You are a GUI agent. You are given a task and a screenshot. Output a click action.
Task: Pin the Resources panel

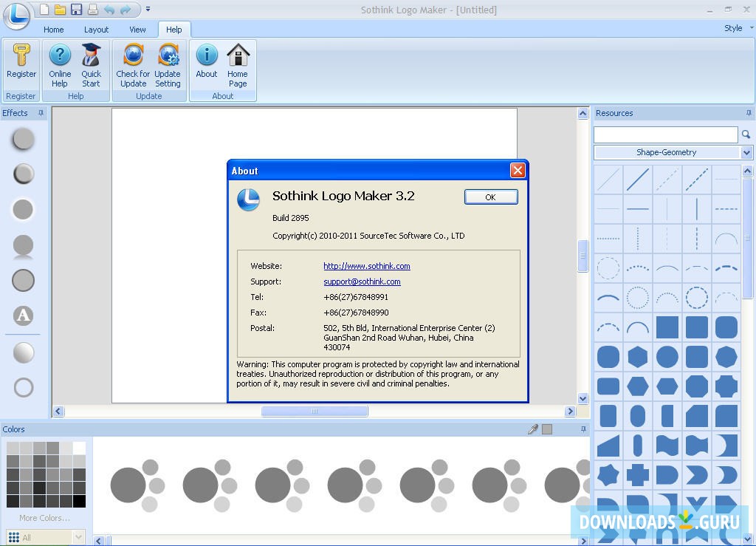click(x=749, y=113)
